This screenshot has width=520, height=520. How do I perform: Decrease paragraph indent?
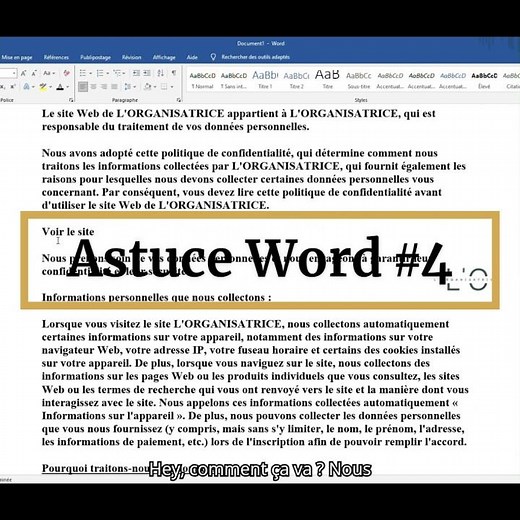tap(136, 73)
